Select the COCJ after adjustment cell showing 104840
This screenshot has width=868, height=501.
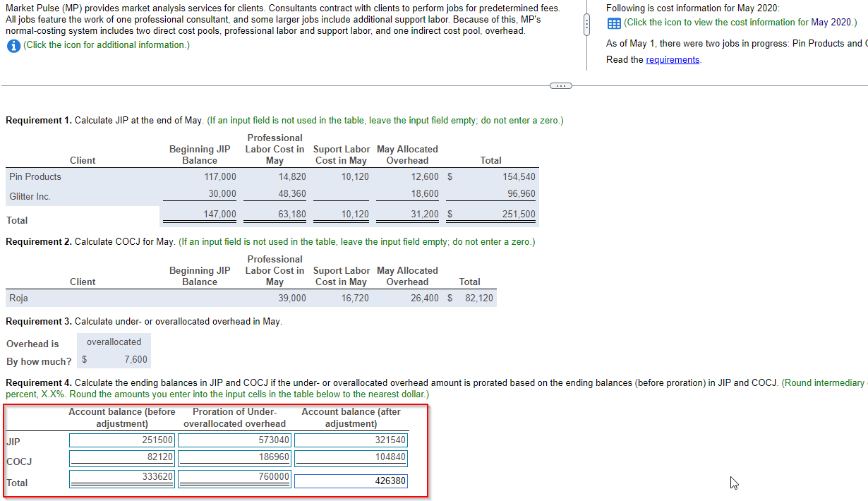[x=351, y=457]
